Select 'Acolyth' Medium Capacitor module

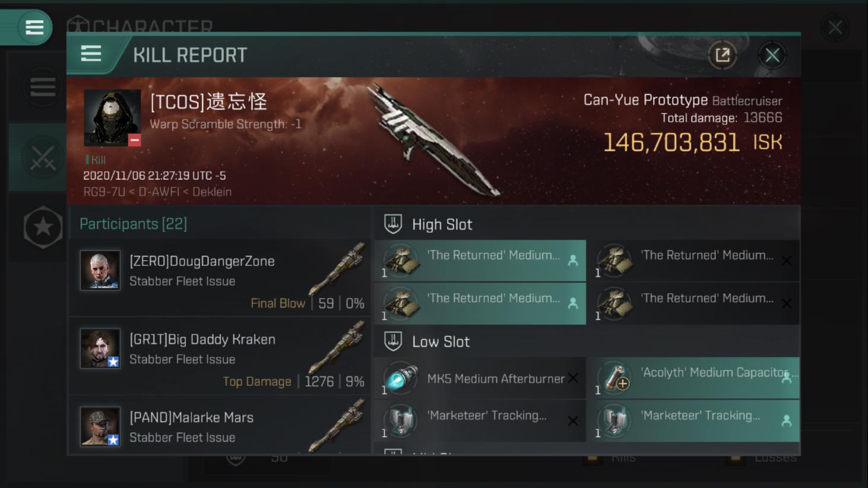coord(693,378)
